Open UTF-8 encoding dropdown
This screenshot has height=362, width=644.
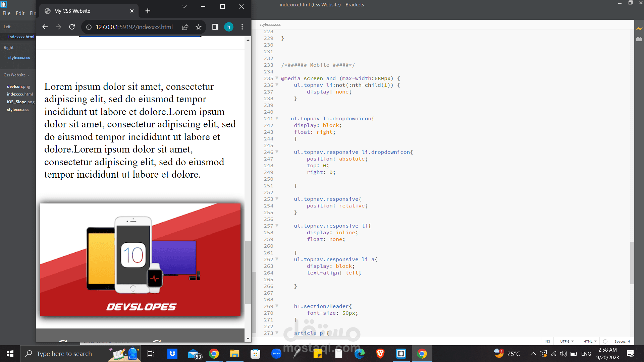pos(567,341)
